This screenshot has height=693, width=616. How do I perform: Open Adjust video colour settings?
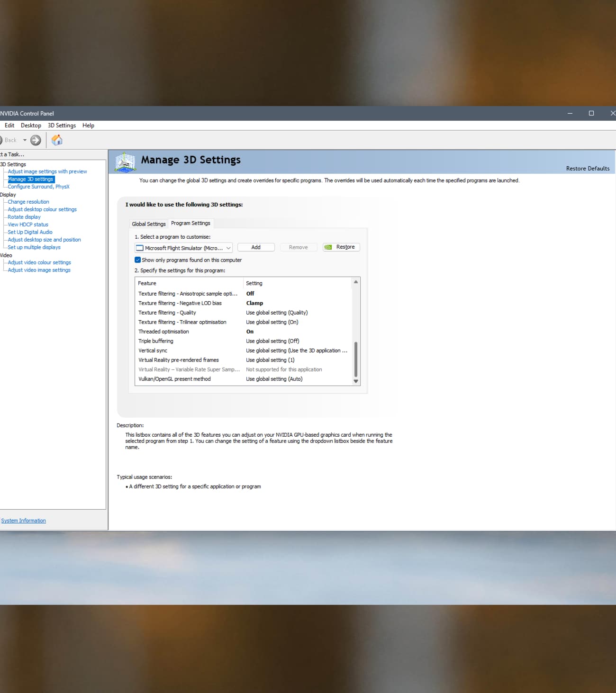click(39, 262)
